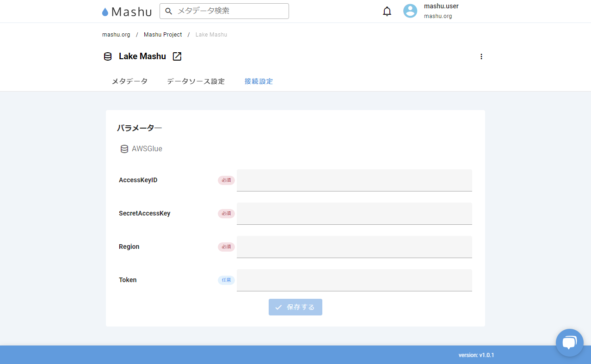This screenshot has width=591, height=364.
Task: Focus the Region input field
Action: [x=354, y=247]
